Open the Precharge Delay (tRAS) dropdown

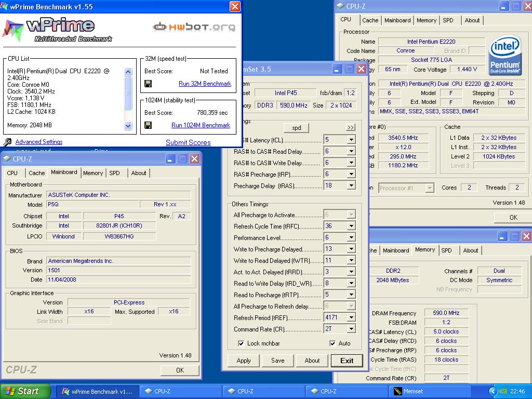[x=351, y=185]
